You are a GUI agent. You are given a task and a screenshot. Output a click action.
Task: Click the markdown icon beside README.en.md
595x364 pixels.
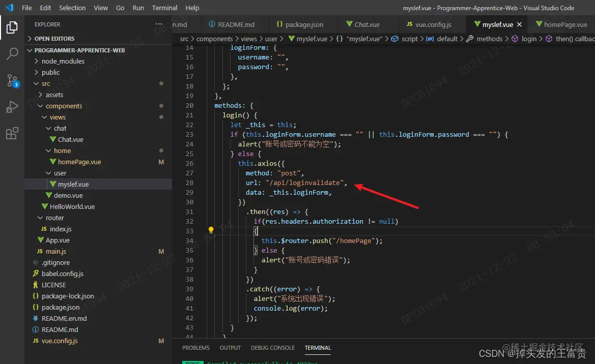point(36,318)
